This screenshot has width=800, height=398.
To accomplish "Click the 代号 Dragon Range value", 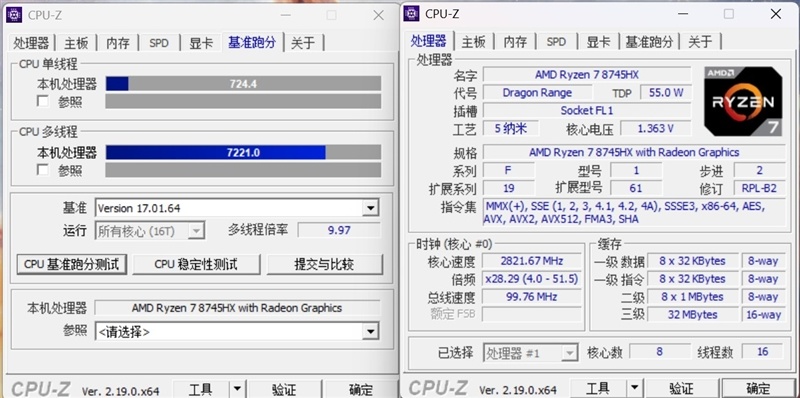I will coord(537,92).
